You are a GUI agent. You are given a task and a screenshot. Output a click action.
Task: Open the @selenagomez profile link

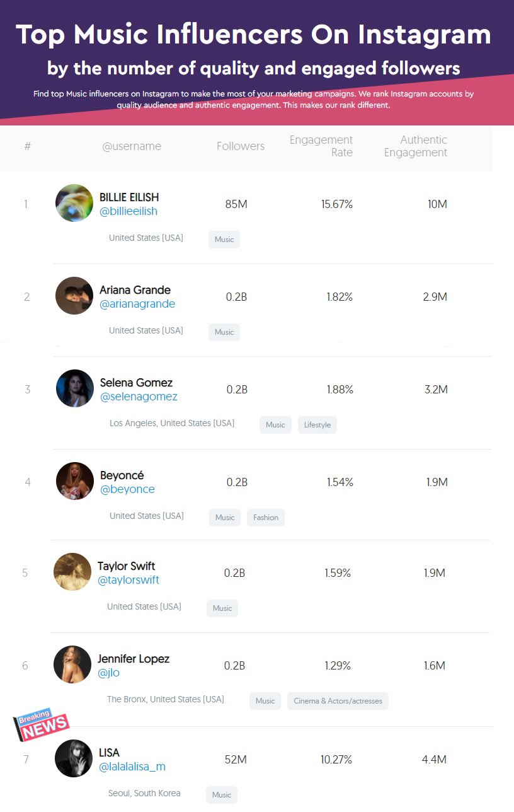pos(139,397)
